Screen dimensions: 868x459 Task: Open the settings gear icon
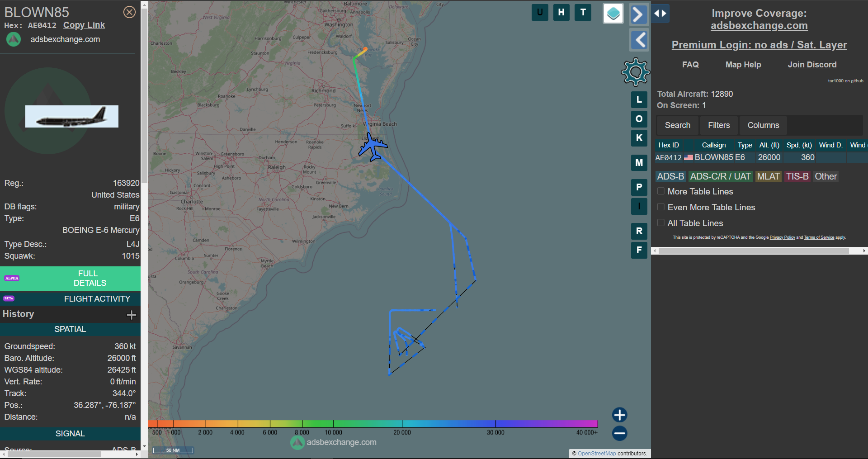click(x=635, y=71)
